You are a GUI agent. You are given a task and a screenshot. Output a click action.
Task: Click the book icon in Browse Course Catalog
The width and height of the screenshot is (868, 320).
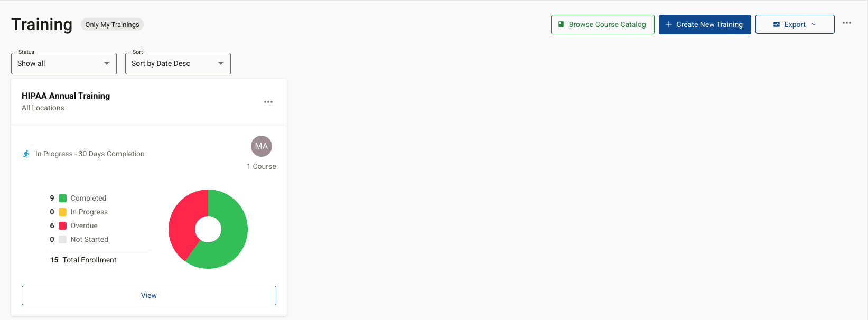(561, 24)
